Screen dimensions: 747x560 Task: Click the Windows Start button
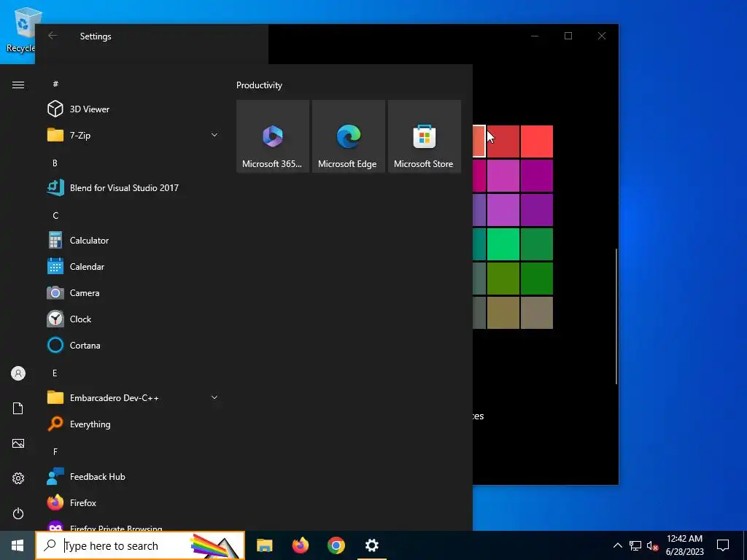click(x=18, y=545)
